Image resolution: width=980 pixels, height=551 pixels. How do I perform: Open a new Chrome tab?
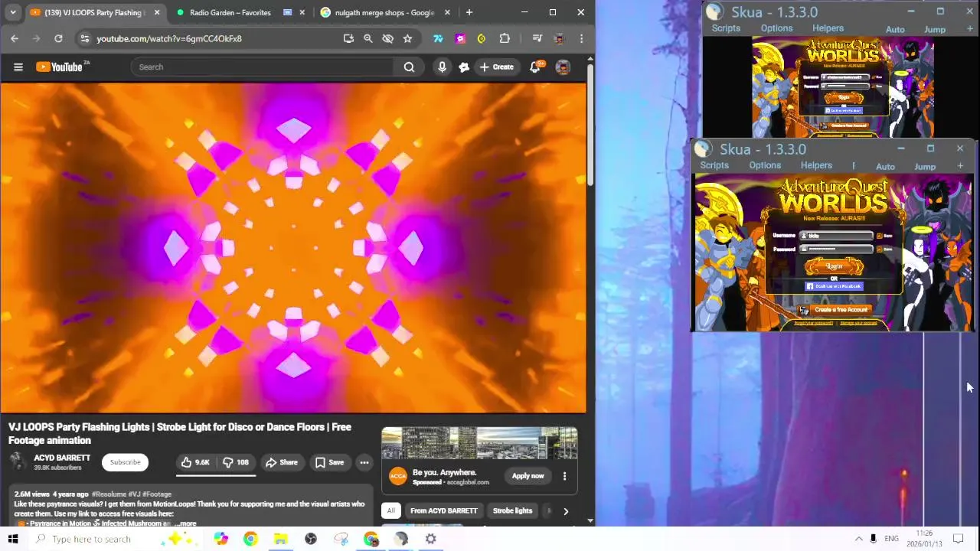(x=469, y=12)
